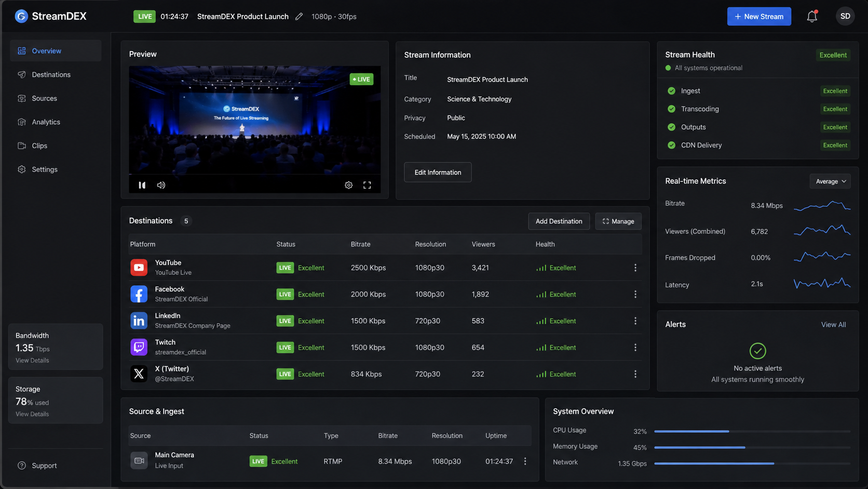Click the Add Destination button

pos(559,221)
